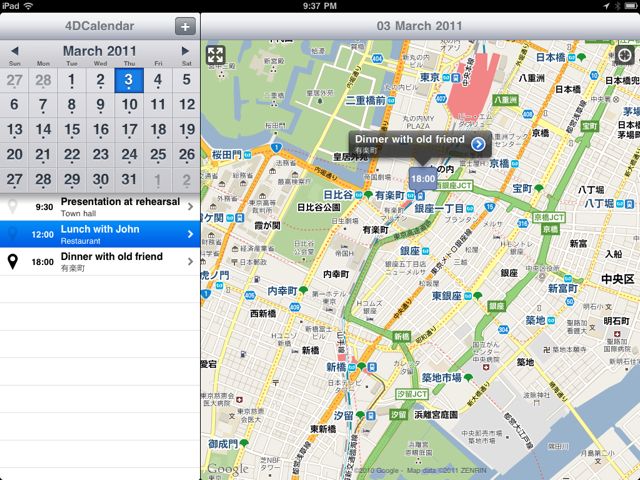Choose March 31 date cell
This screenshot has width=640, height=480.
(x=129, y=180)
